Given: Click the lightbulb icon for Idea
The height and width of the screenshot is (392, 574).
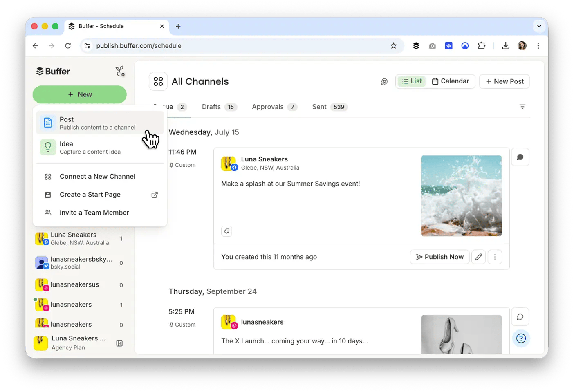Looking at the screenshot, I should click(48, 147).
